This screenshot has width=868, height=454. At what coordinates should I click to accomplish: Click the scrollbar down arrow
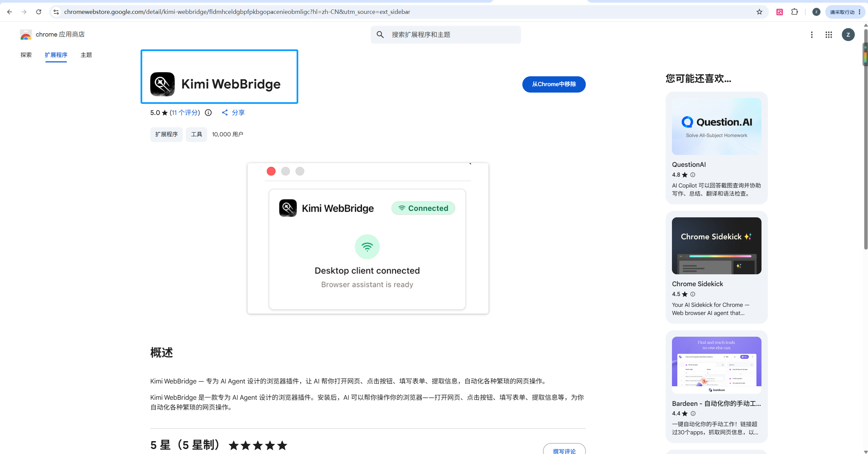click(x=866, y=452)
